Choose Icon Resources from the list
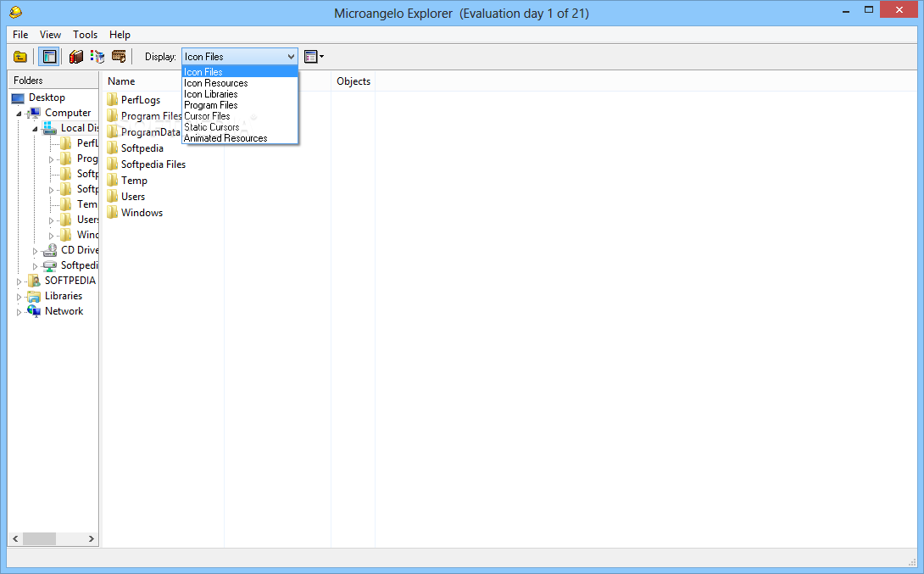The width and height of the screenshot is (924, 574). coord(240,83)
